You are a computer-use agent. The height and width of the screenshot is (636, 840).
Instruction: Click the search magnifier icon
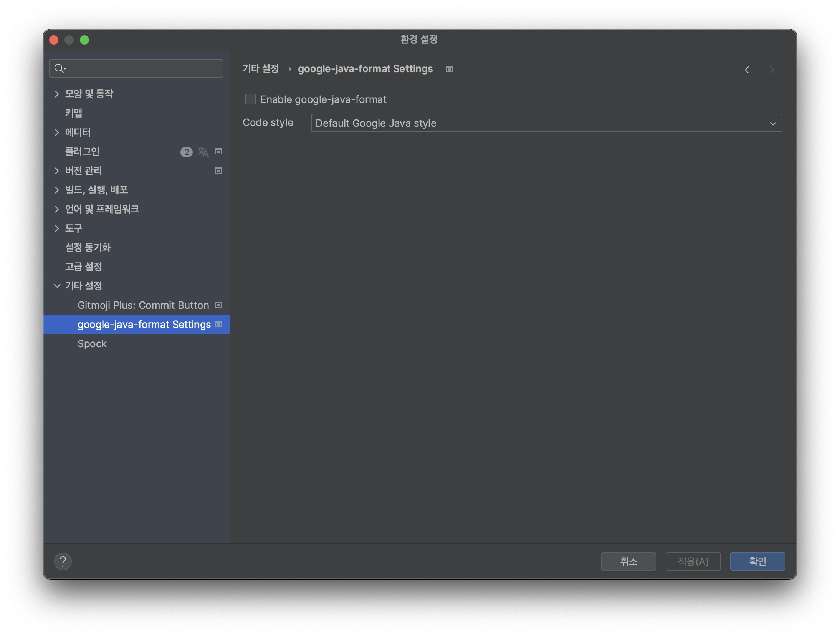[60, 68]
